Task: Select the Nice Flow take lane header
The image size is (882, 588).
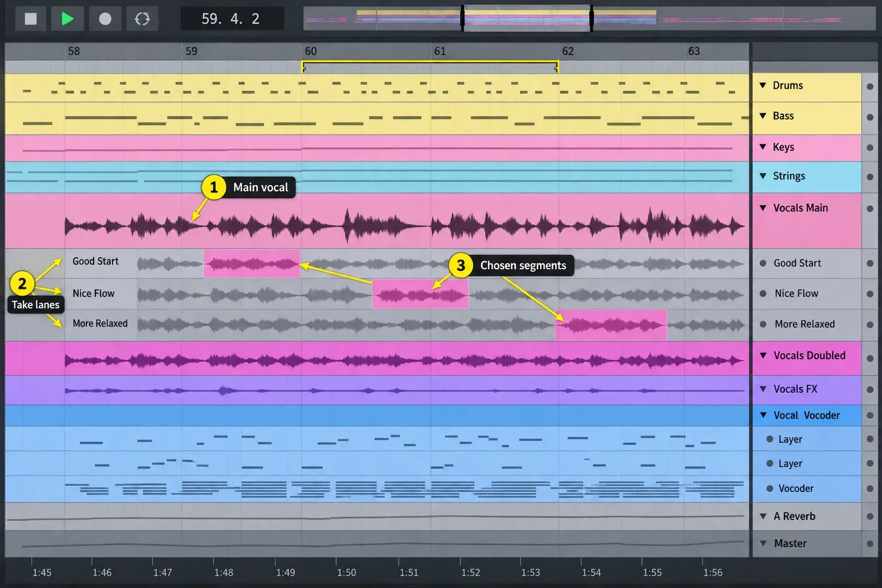Action: 796,293
